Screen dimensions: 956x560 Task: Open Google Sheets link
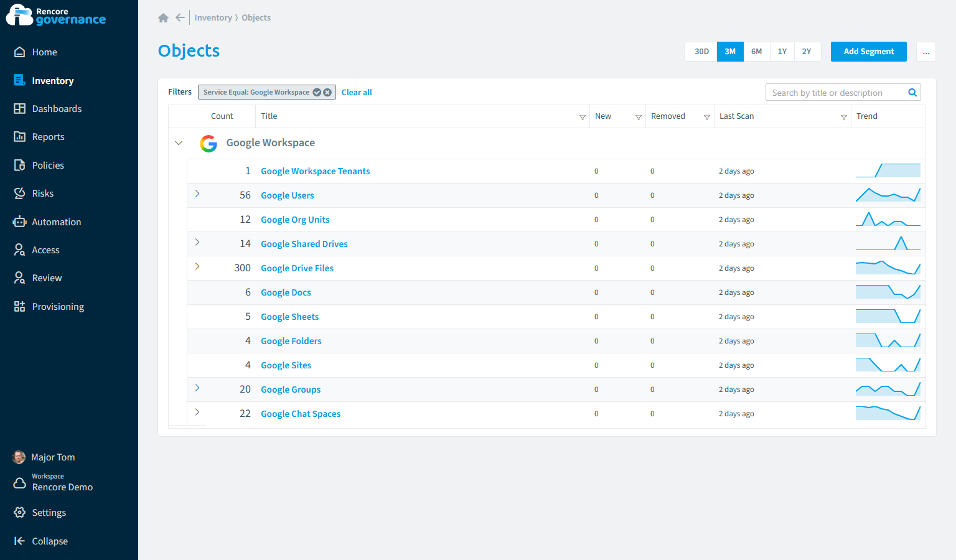pyautogui.click(x=289, y=317)
